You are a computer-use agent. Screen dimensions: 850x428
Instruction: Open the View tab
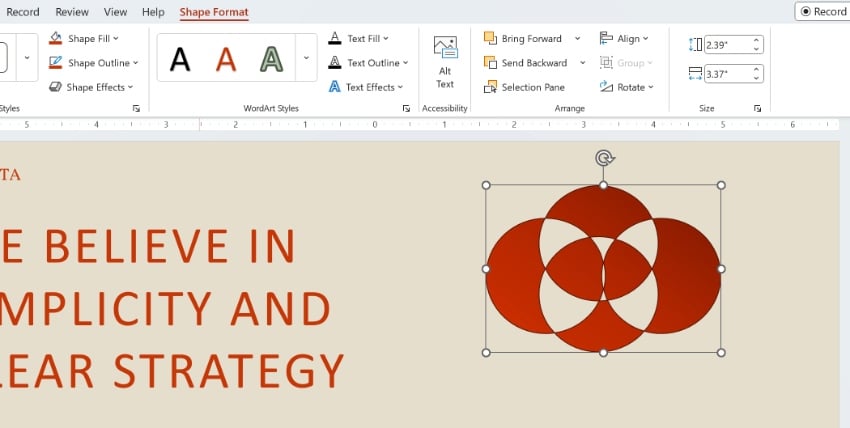tap(115, 12)
